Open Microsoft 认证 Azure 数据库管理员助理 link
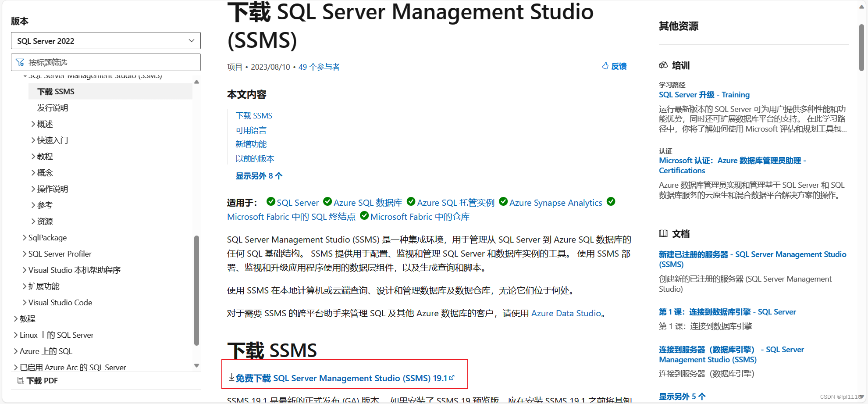868x404 pixels. pos(733,165)
